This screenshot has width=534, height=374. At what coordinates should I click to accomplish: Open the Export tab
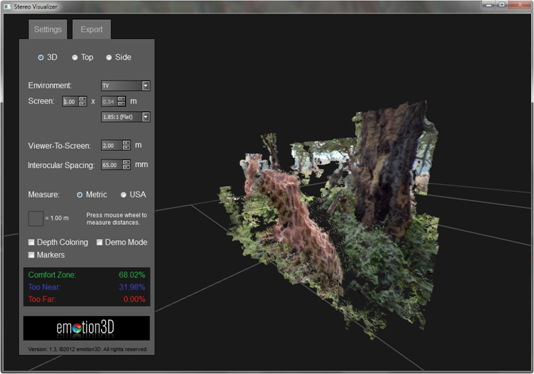click(92, 29)
